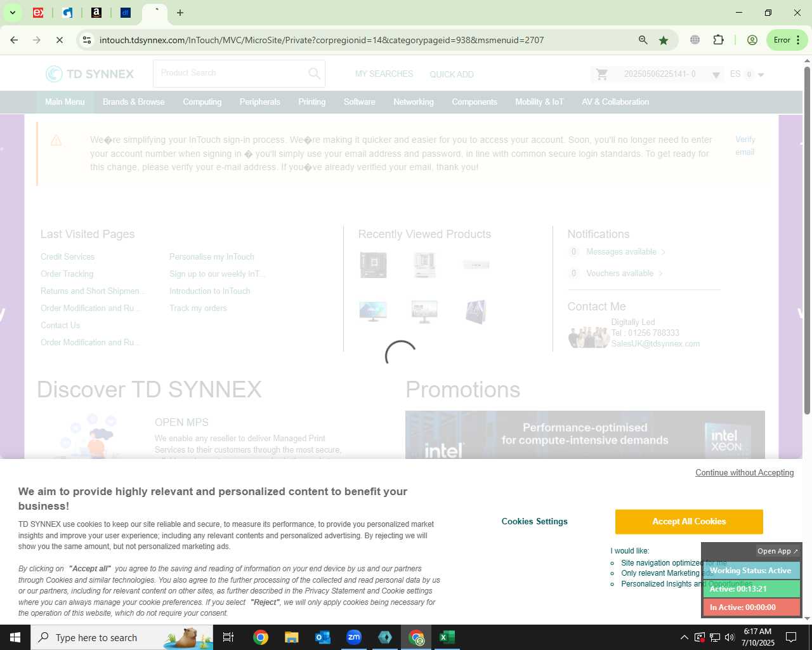View site information icon in address bar
The height and width of the screenshot is (650, 812).
(87, 40)
